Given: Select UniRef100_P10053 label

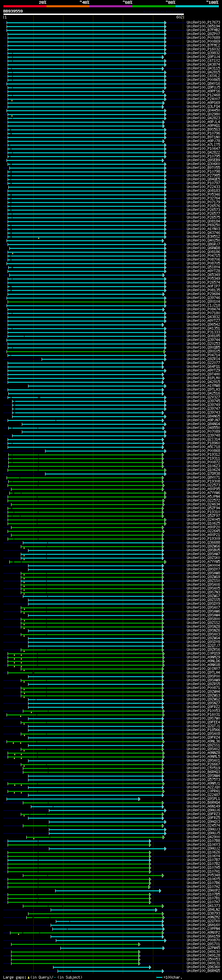Looking at the screenshot, I should [x=203, y=711].
